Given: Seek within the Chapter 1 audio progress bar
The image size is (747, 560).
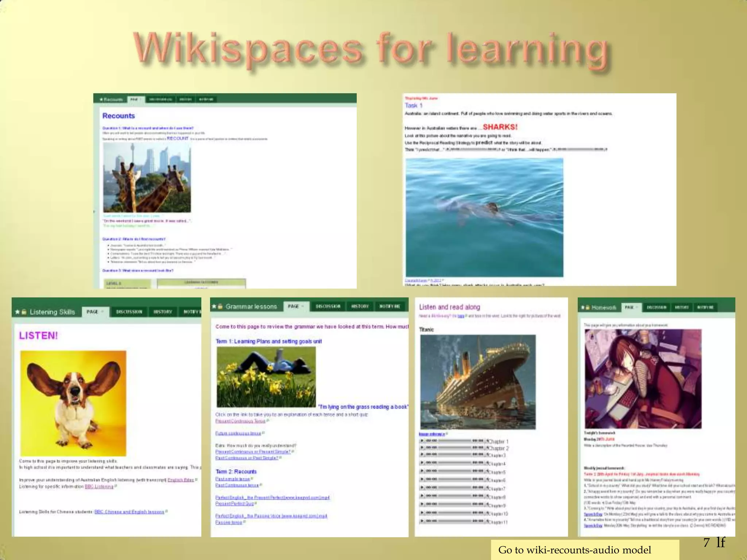Looking at the screenshot, I should coord(454,440).
